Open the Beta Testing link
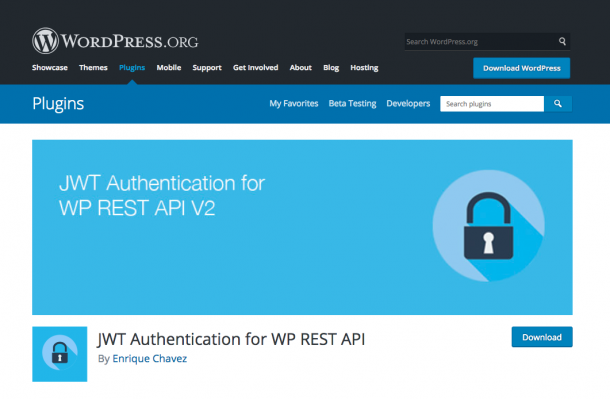This screenshot has width=610, height=399. pyautogui.click(x=352, y=103)
